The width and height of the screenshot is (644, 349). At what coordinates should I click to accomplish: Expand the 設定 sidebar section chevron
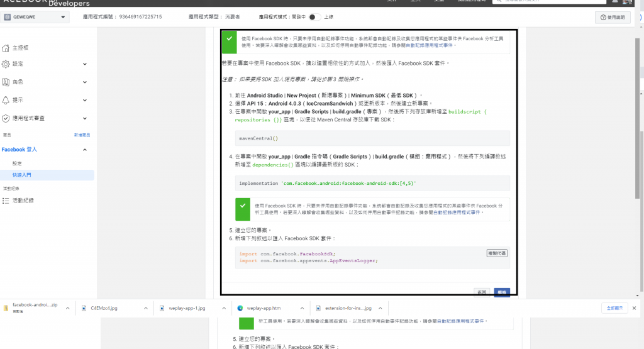(x=85, y=64)
